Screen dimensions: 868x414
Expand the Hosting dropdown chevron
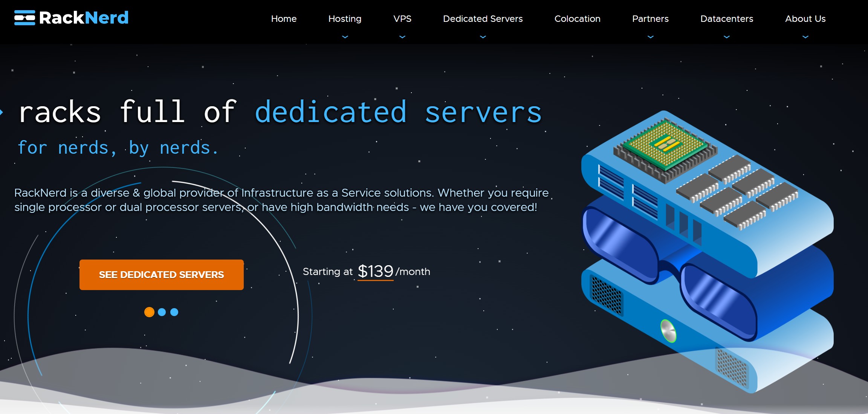coord(345,37)
